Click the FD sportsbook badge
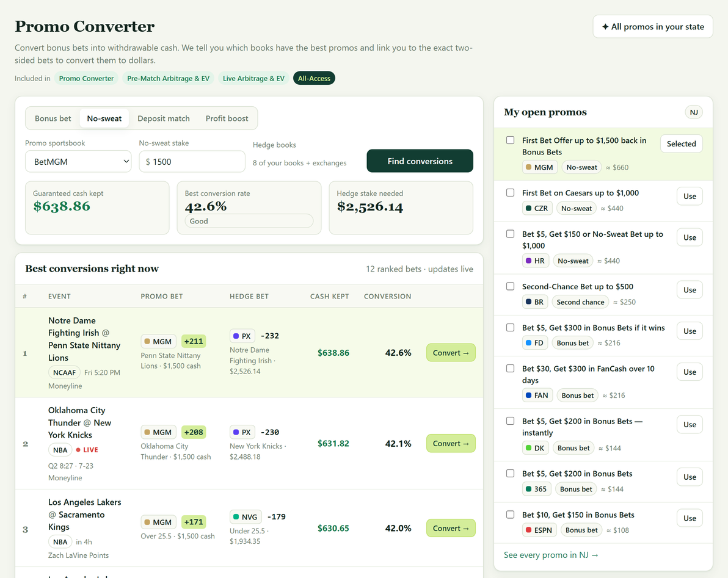The image size is (728, 578). (x=535, y=343)
